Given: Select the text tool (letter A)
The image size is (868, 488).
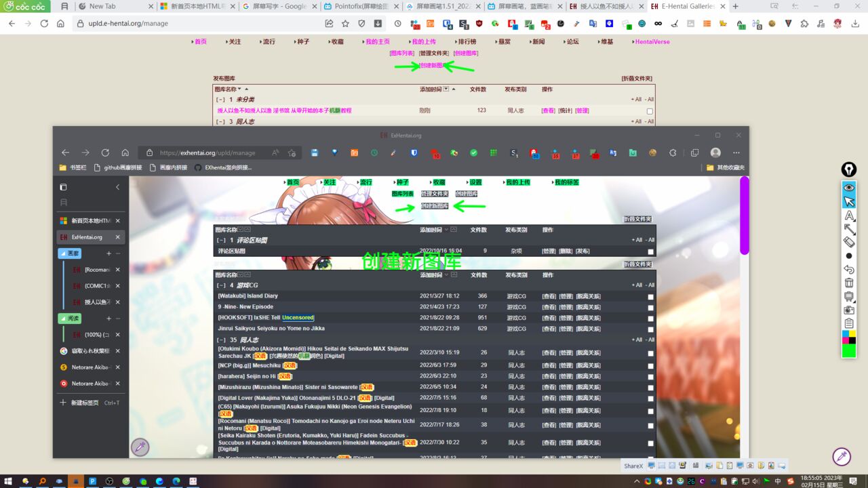Looking at the screenshot, I should (x=848, y=216).
